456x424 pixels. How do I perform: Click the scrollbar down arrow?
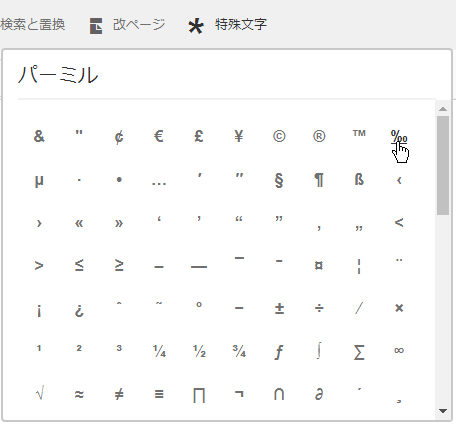[443, 411]
